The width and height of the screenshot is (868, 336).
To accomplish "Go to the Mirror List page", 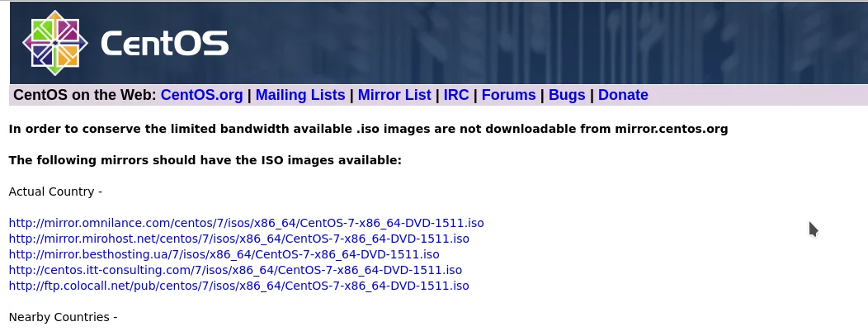I will (394, 95).
